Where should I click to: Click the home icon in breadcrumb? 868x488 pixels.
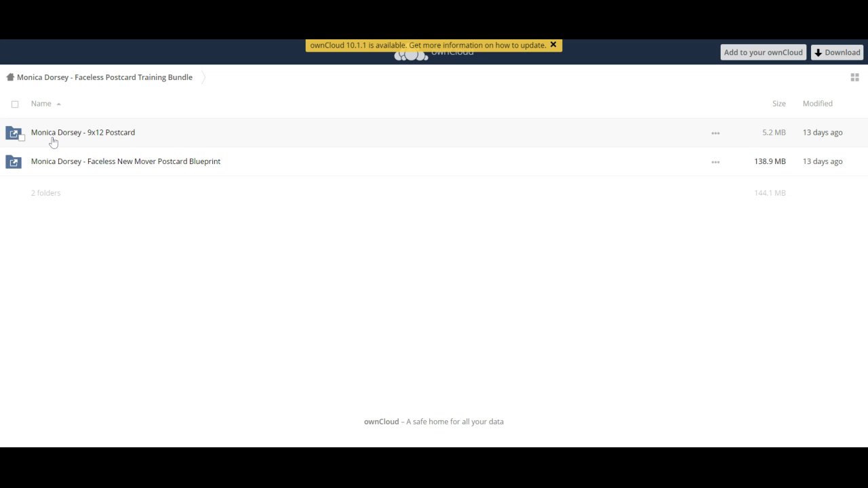tap(10, 77)
